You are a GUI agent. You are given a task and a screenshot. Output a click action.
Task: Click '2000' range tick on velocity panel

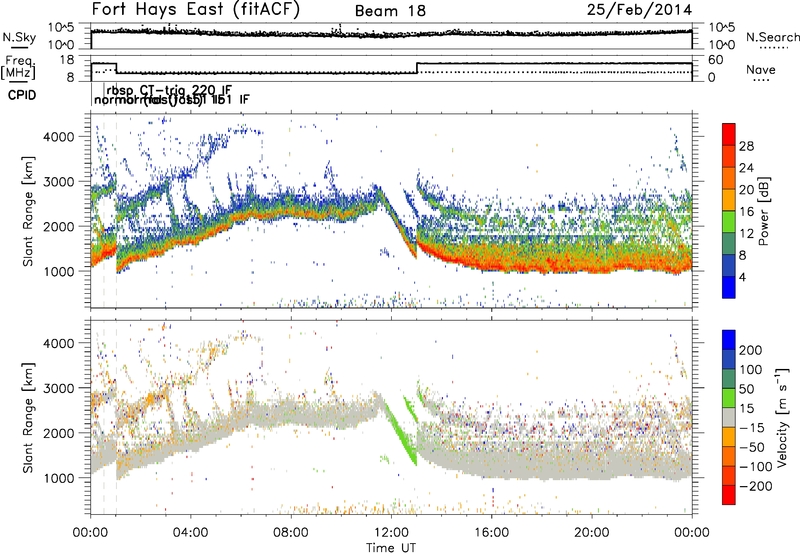pyautogui.click(x=59, y=433)
